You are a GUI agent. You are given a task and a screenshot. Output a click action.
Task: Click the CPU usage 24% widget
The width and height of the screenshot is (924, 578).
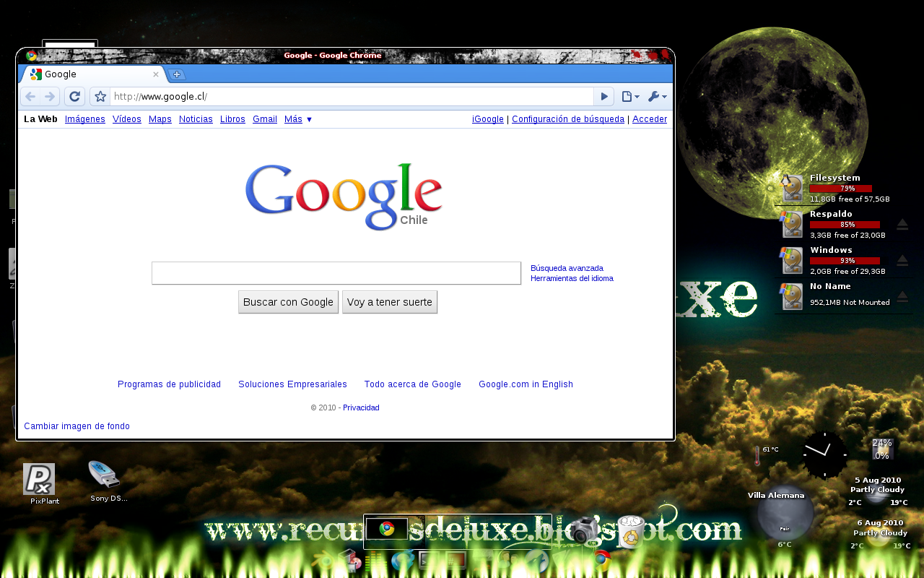882,449
